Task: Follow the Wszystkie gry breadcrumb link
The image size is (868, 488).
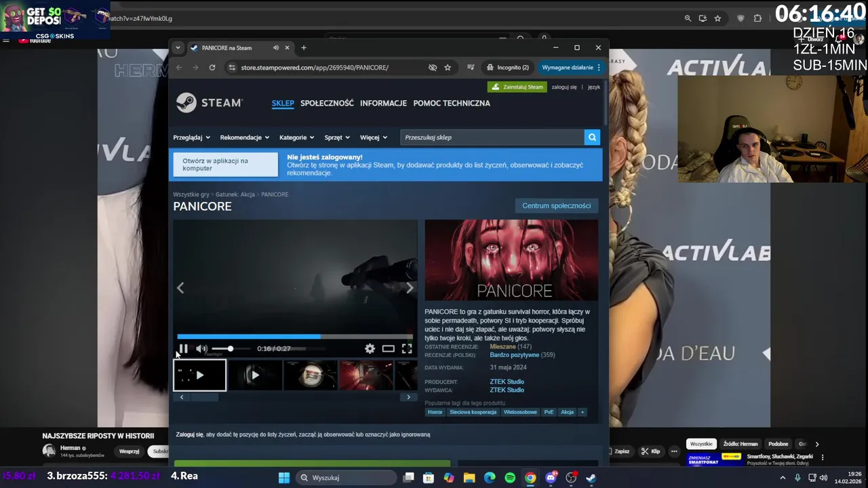Action: [x=191, y=195]
